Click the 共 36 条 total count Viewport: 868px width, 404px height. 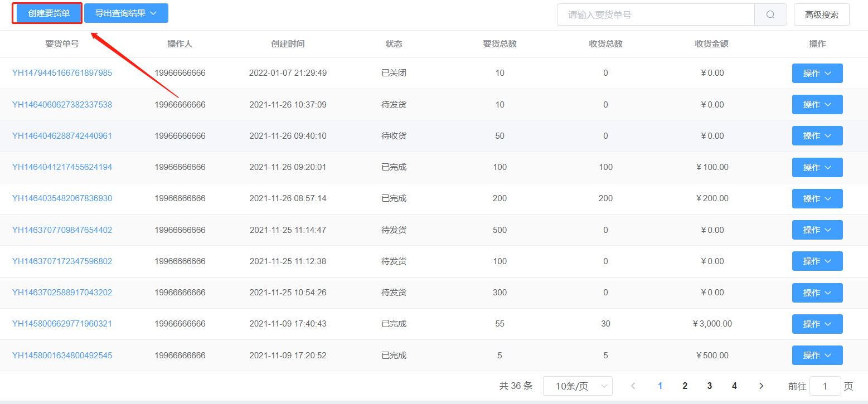[516, 386]
